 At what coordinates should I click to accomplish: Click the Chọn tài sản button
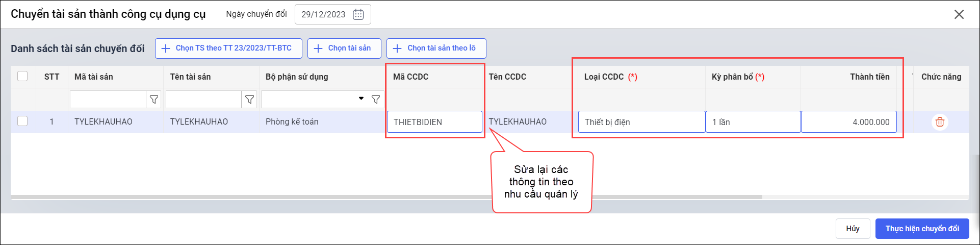(x=344, y=48)
